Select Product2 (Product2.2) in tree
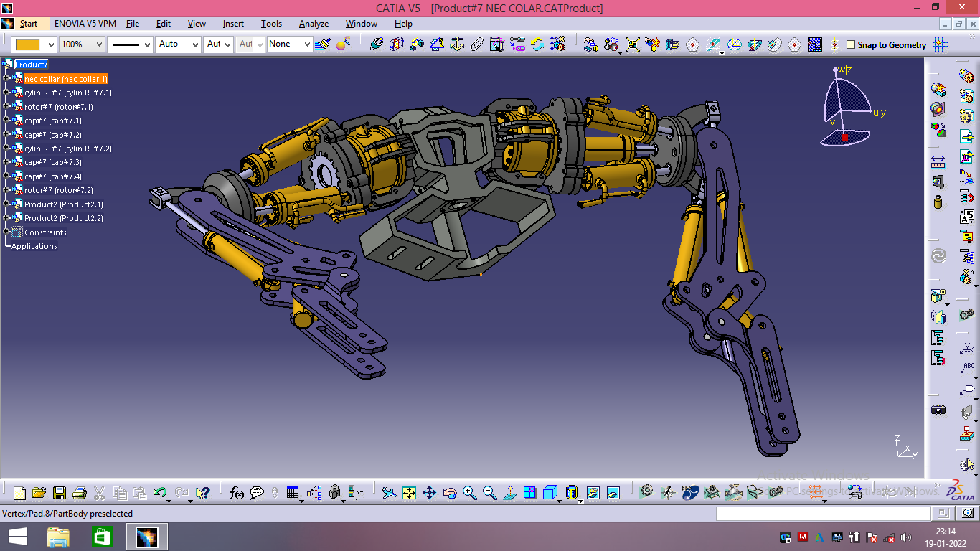The height and width of the screenshot is (551, 980). 64,218
